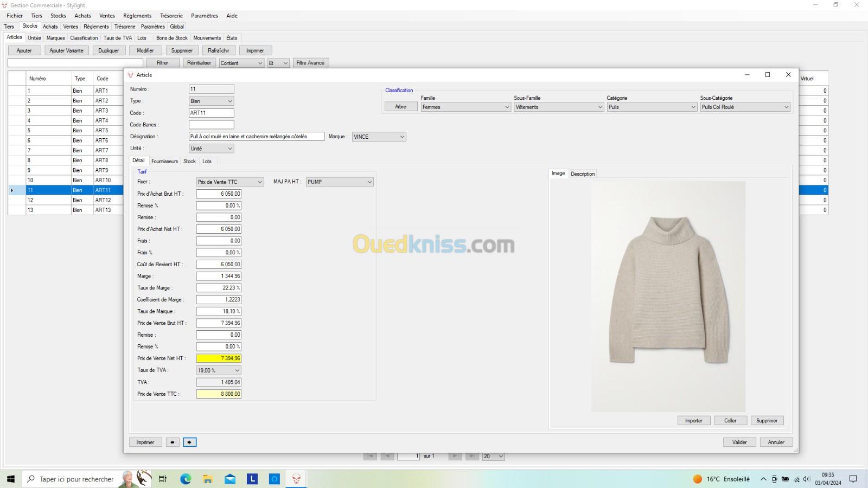Click Coller image button
868x488 pixels.
click(x=730, y=421)
